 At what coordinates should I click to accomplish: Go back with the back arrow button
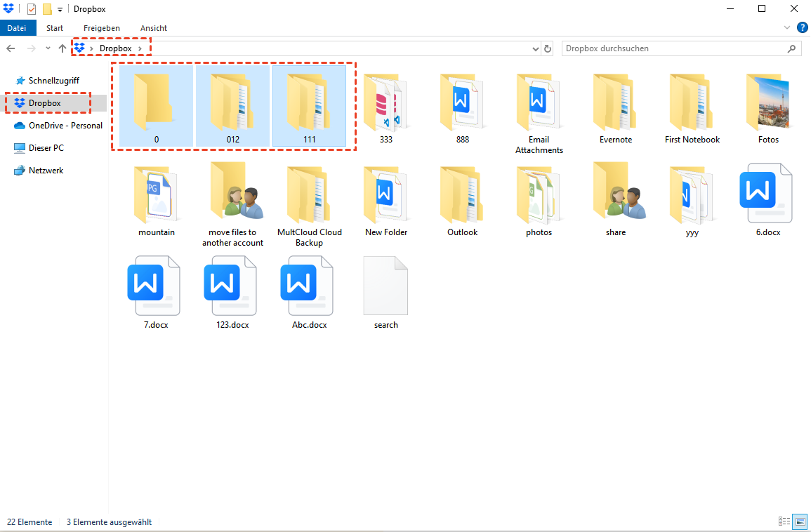pyautogui.click(x=11, y=48)
